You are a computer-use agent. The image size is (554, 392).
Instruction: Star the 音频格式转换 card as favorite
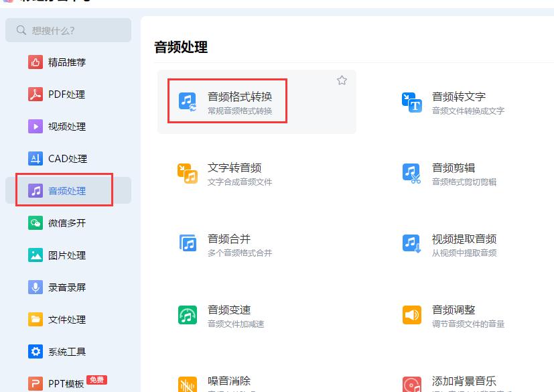(342, 80)
